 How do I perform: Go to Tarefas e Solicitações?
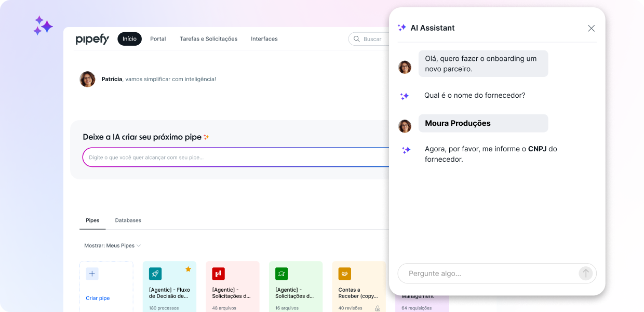208,39
